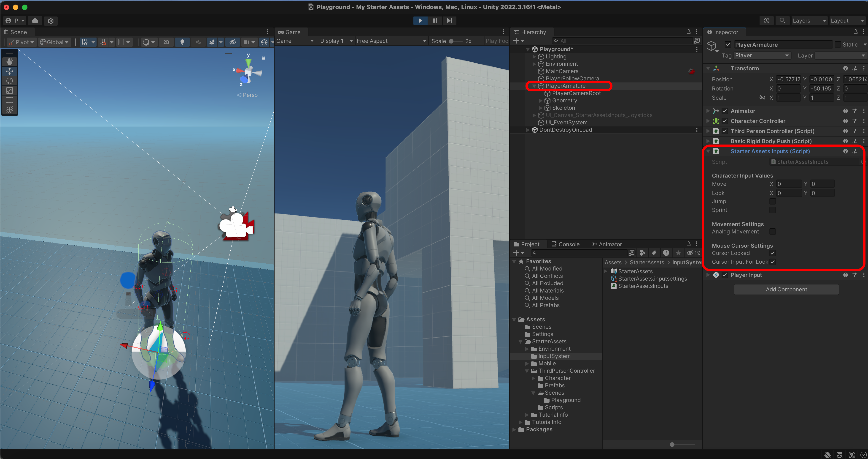Toggle the Analog Movement checkbox
This screenshot has width=868, height=459.
[x=772, y=231]
